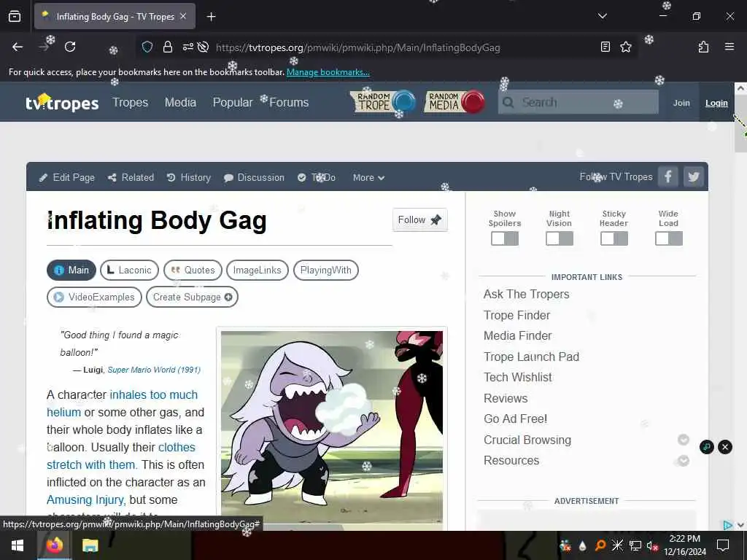Click the tracking protection shield icon
Image resolution: width=747 pixels, height=560 pixels.
pyautogui.click(x=147, y=47)
